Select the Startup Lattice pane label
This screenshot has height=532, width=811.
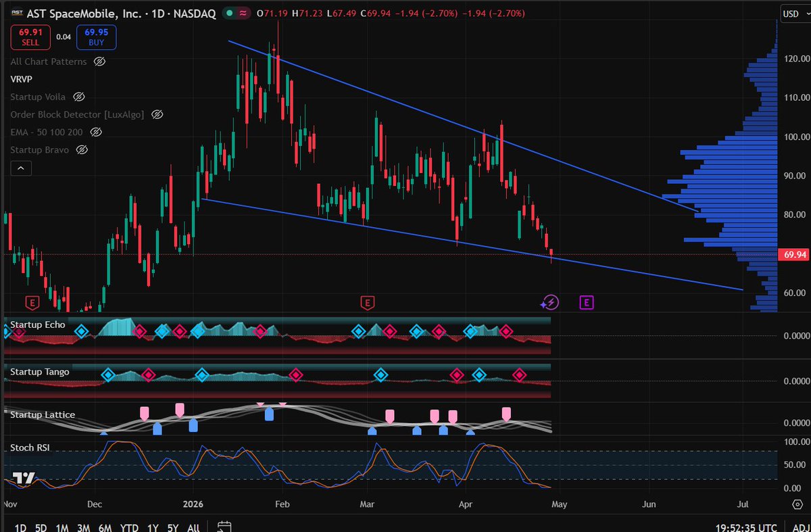click(x=43, y=414)
